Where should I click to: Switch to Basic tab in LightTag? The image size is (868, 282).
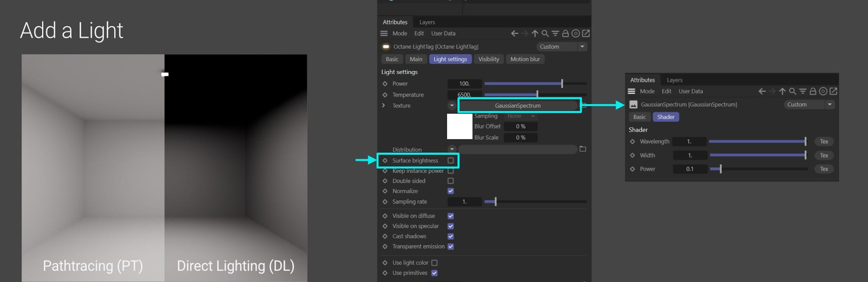click(x=392, y=59)
